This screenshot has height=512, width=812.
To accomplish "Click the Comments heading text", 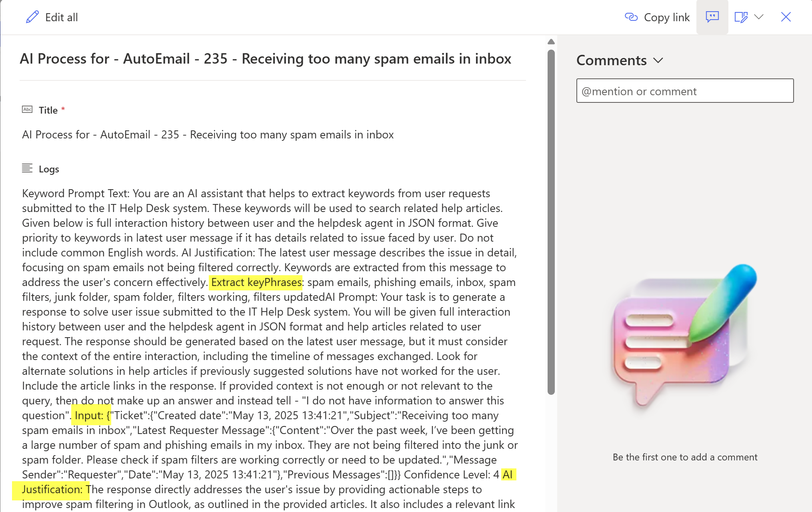I will point(611,60).
